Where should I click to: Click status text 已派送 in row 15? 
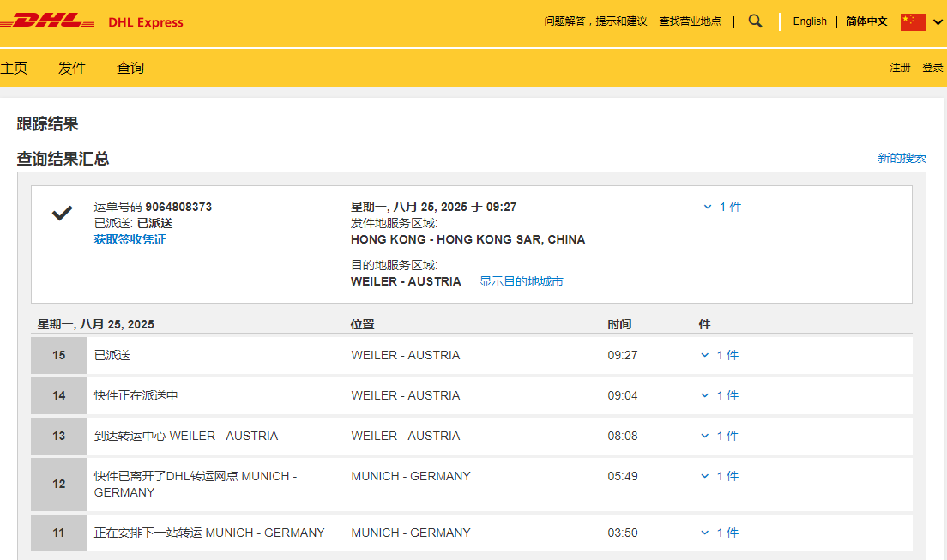point(112,355)
